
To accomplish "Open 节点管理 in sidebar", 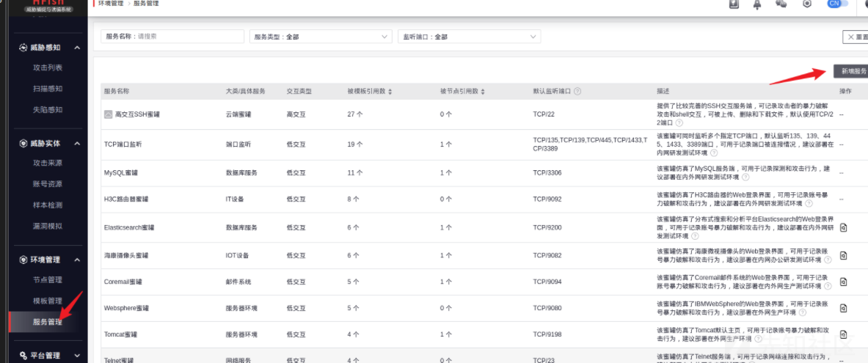I will click(x=48, y=280).
